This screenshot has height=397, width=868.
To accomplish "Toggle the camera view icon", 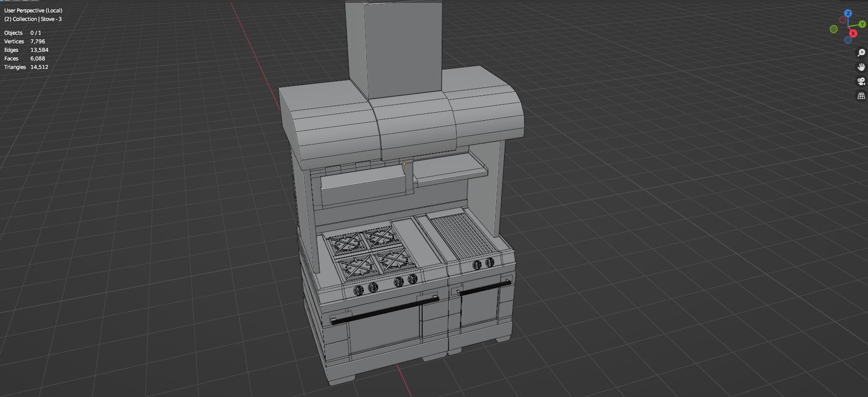I will click(x=861, y=81).
